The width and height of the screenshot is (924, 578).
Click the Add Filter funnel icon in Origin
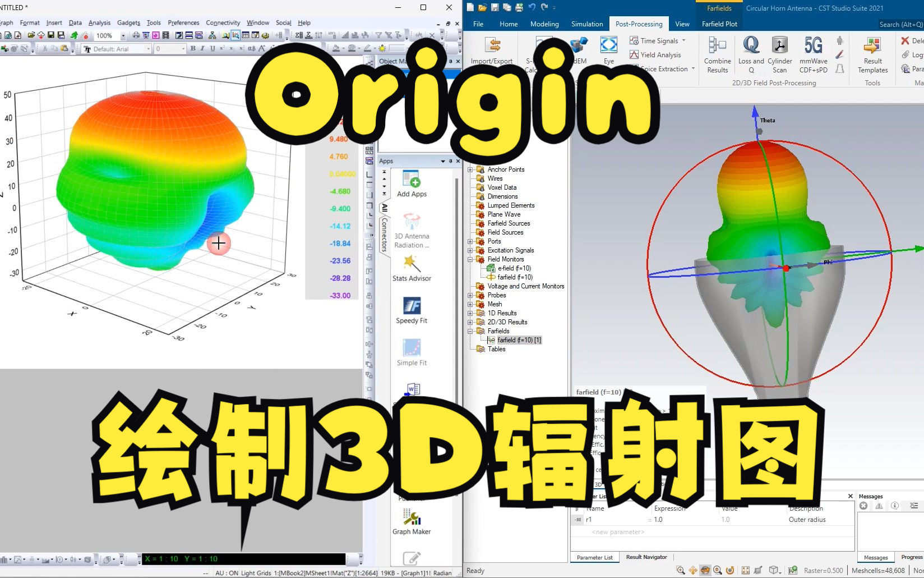[378, 35]
